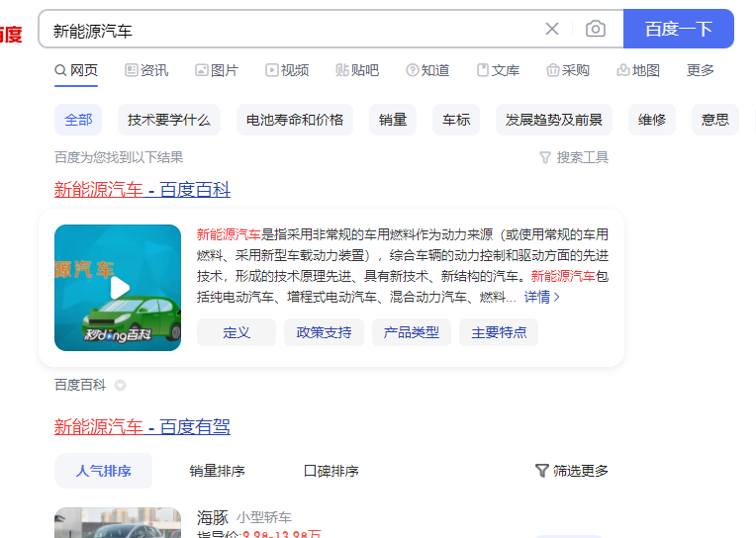The width and height of the screenshot is (756, 538).
Task: Click the 产品类型 section button
Action: [412, 332]
